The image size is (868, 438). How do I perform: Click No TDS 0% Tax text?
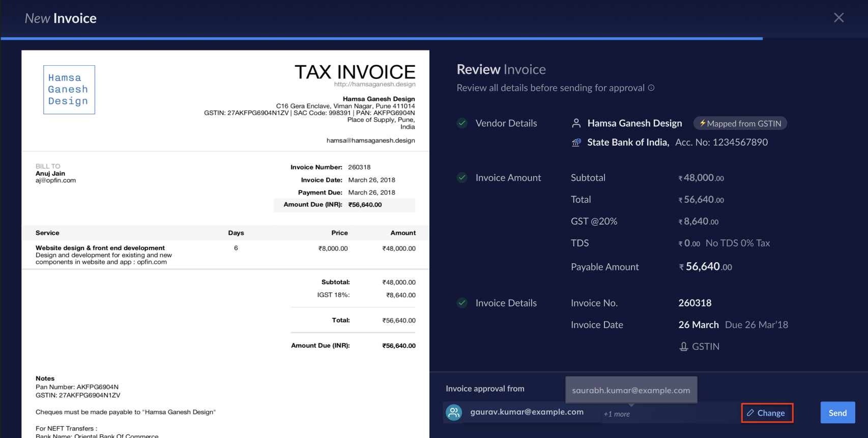click(x=738, y=243)
